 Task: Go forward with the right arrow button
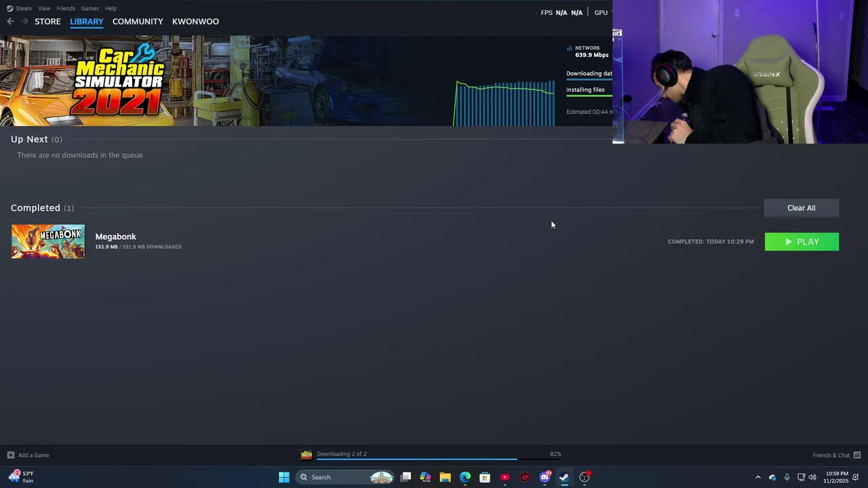(24, 22)
